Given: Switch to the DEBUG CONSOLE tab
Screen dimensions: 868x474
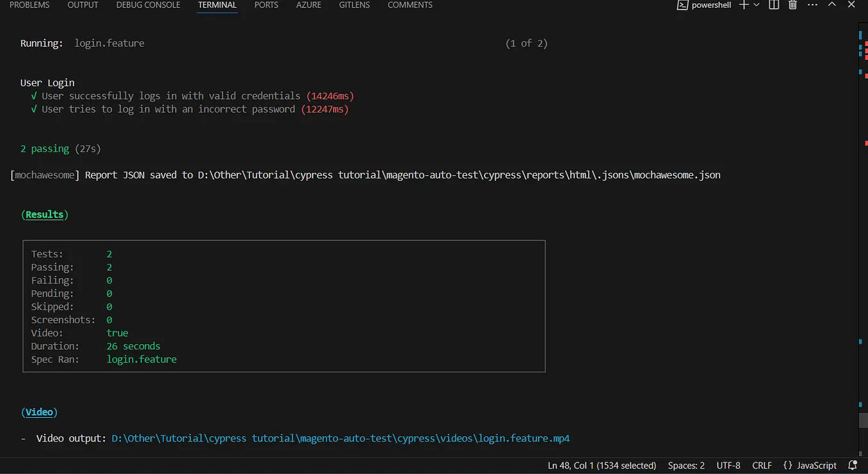Looking at the screenshot, I should (x=148, y=5).
